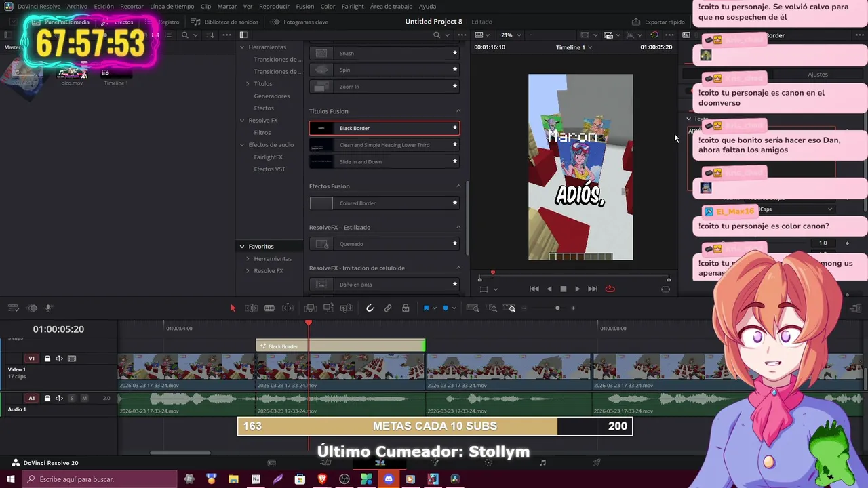868x488 pixels.
Task: Click the microphone voiceover icon
Action: (49, 308)
